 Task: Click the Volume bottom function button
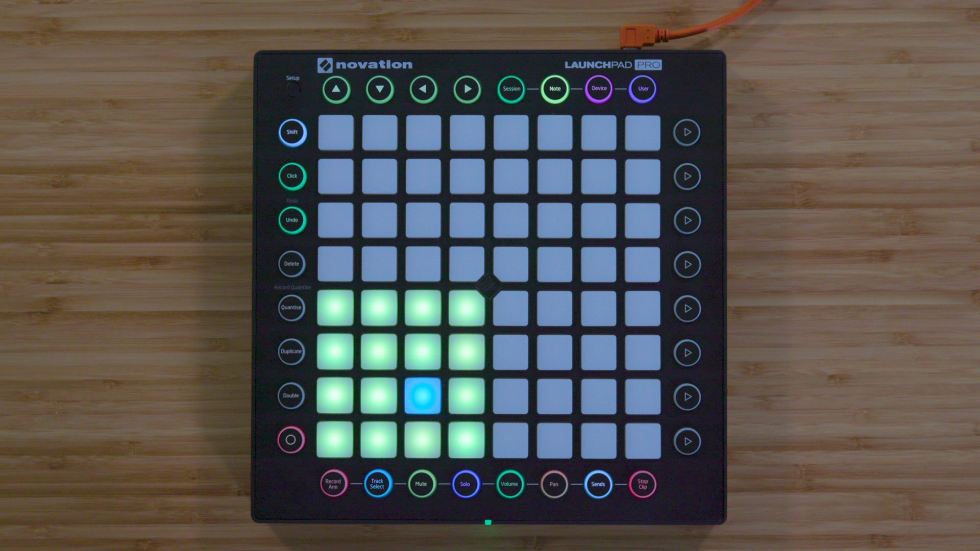coord(508,484)
